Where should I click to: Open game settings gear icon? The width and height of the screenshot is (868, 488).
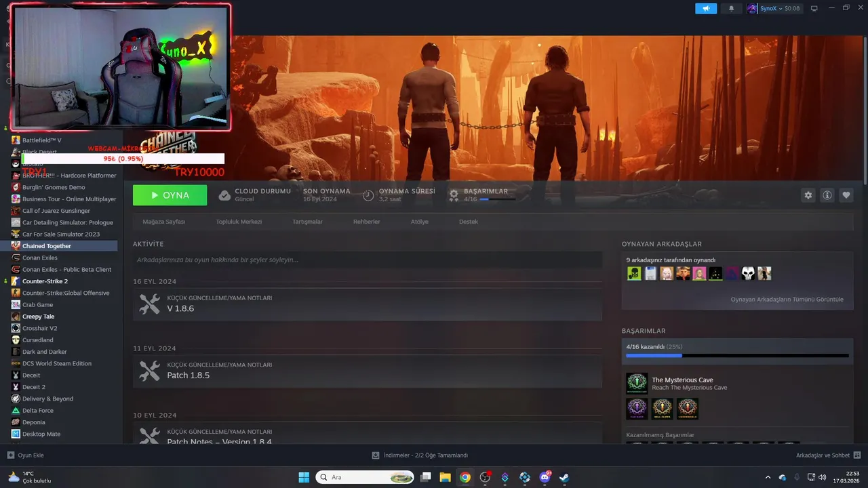pyautogui.click(x=808, y=195)
